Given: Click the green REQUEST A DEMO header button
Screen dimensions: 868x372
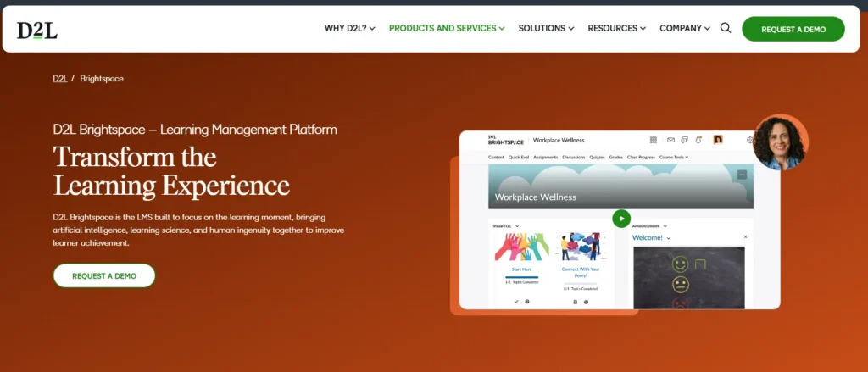Looking at the screenshot, I should 793,29.
